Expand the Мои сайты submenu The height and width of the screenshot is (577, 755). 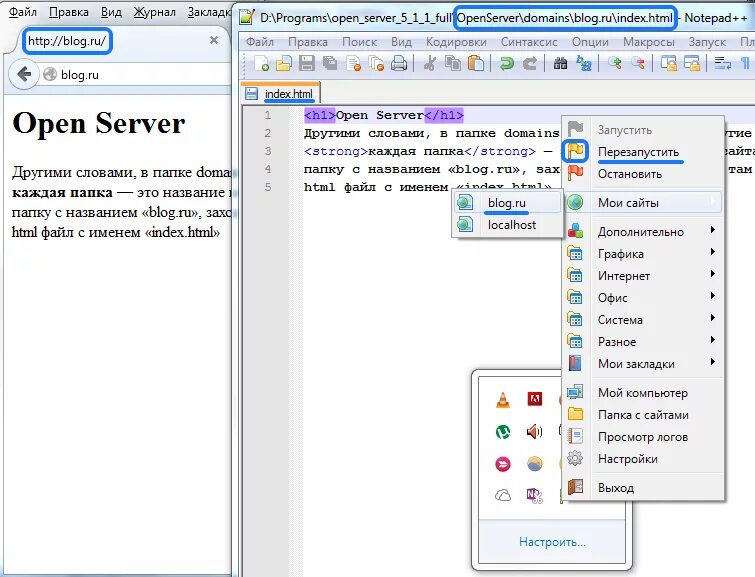tap(643, 203)
